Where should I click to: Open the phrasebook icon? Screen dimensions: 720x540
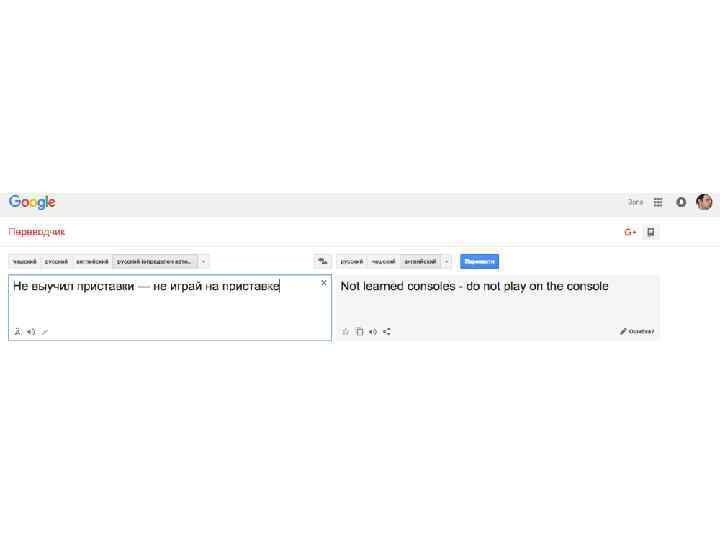click(x=651, y=232)
